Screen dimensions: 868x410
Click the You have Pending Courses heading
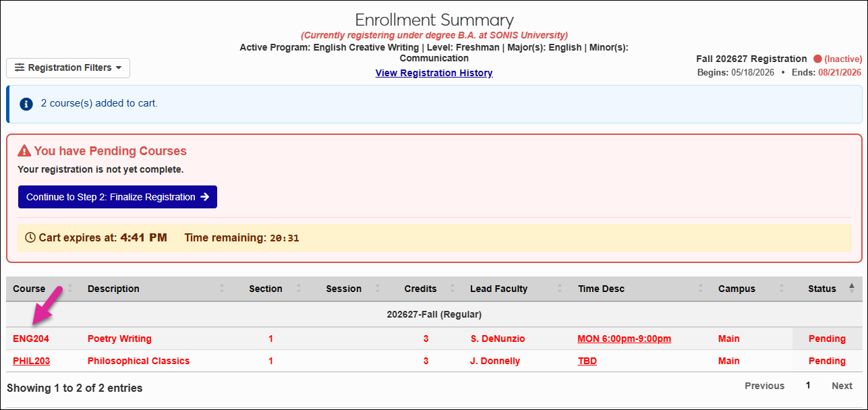(x=111, y=151)
